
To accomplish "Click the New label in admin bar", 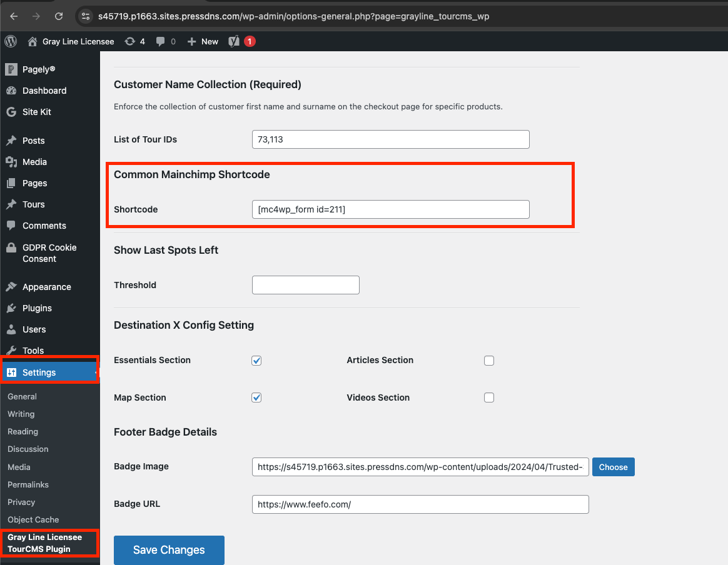I will (x=210, y=42).
